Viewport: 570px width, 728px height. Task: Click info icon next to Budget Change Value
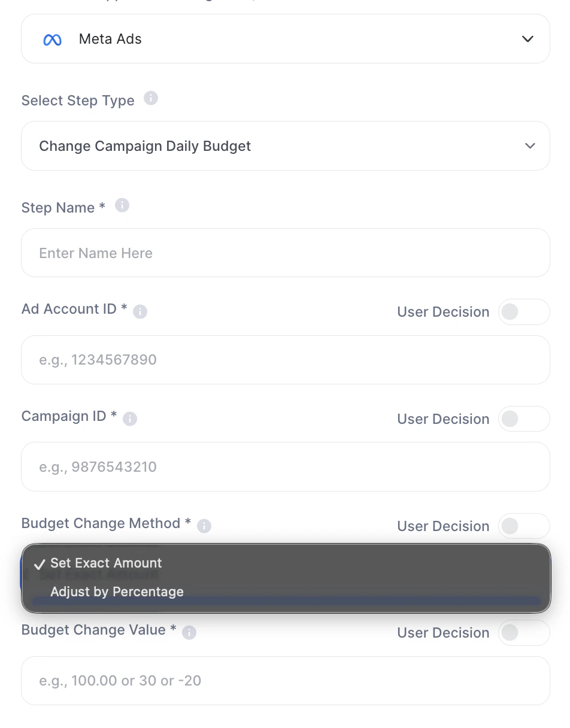189,632
